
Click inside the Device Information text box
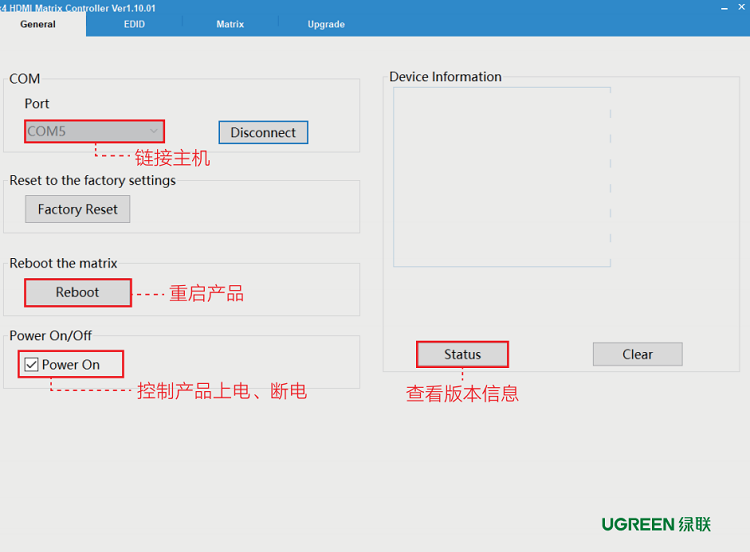(x=501, y=177)
